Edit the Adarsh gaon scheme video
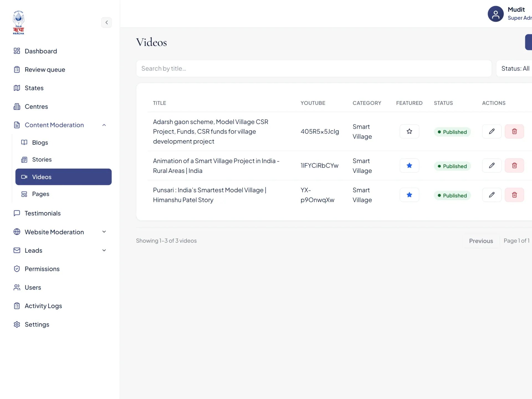This screenshot has width=532, height=399. [492, 131]
